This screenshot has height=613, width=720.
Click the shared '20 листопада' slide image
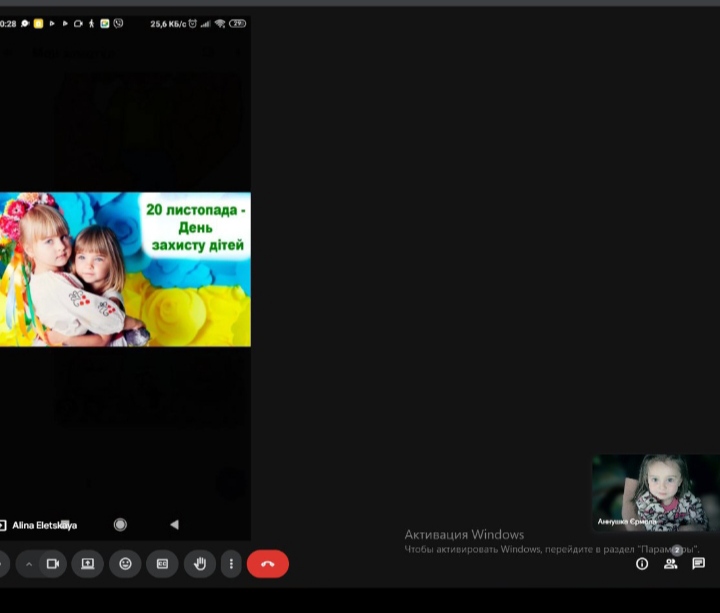(x=125, y=269)
